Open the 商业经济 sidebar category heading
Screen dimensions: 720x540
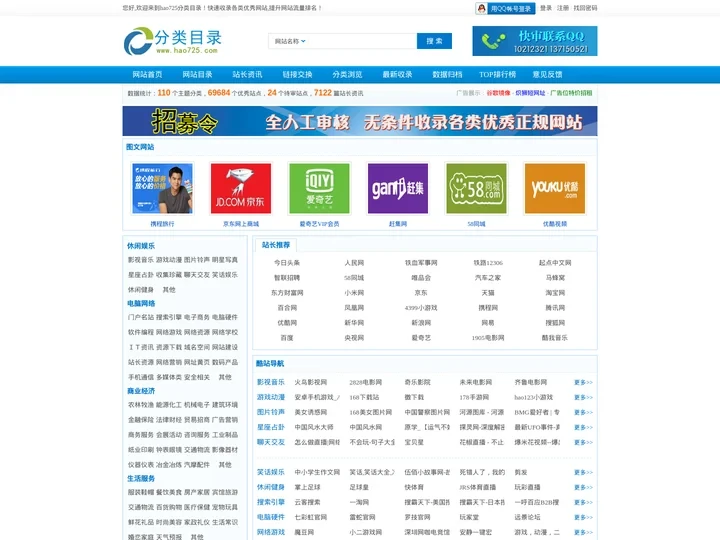(141, 391)
